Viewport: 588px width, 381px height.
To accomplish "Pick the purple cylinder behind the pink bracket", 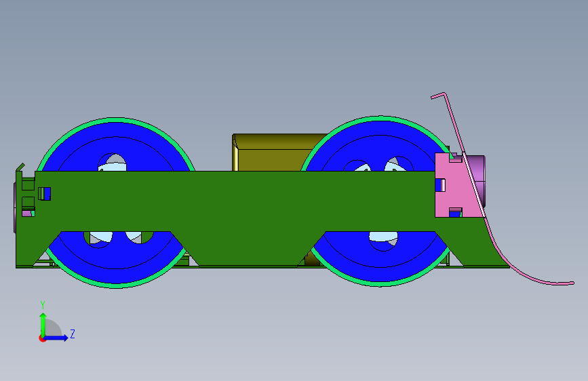I will click(478, 176).
